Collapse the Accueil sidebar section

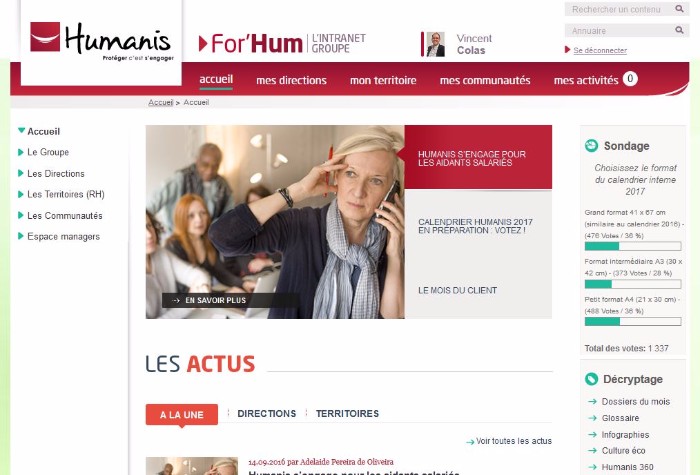pyautogui.click(x=21, y=131)
